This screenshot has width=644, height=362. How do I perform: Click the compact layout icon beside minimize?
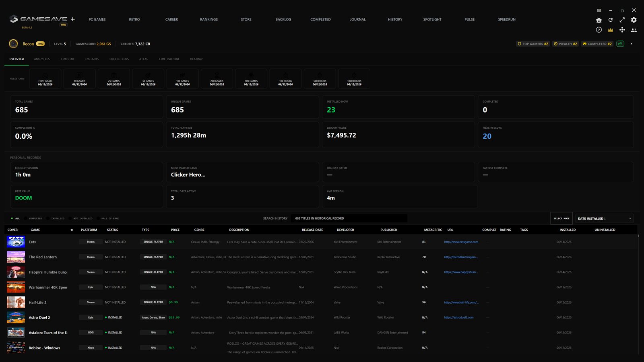[599, 10]
